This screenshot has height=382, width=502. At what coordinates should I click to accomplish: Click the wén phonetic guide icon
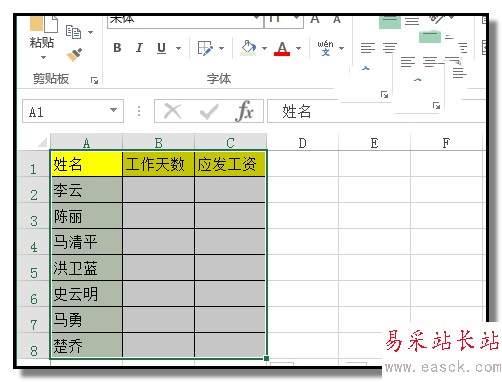tap(325, 48)
